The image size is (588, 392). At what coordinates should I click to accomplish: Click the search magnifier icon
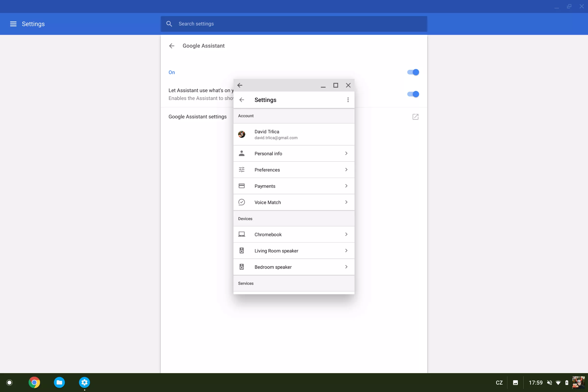click(x=169, y=24)
